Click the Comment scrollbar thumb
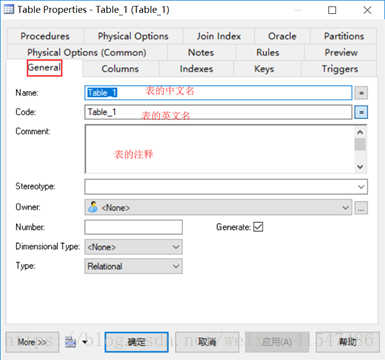Image resolution: width=385 pixels, height=360 pixels. [x=360, y=144]
